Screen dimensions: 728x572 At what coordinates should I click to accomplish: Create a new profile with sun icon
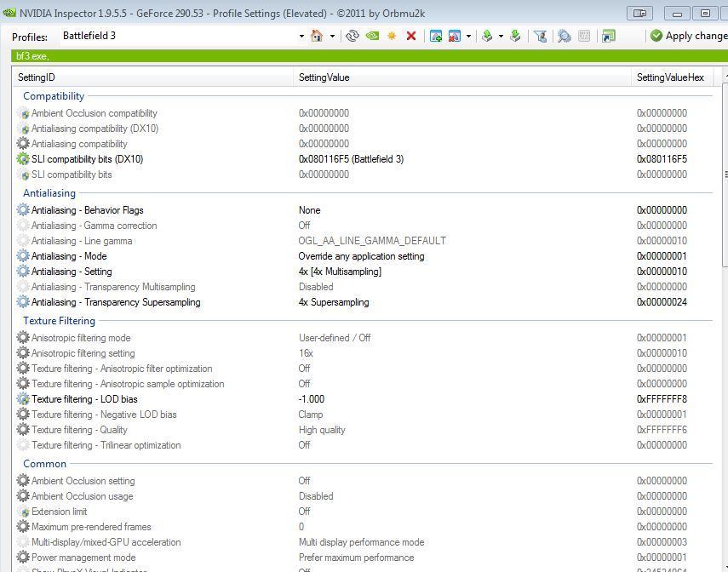pos(392,36)
